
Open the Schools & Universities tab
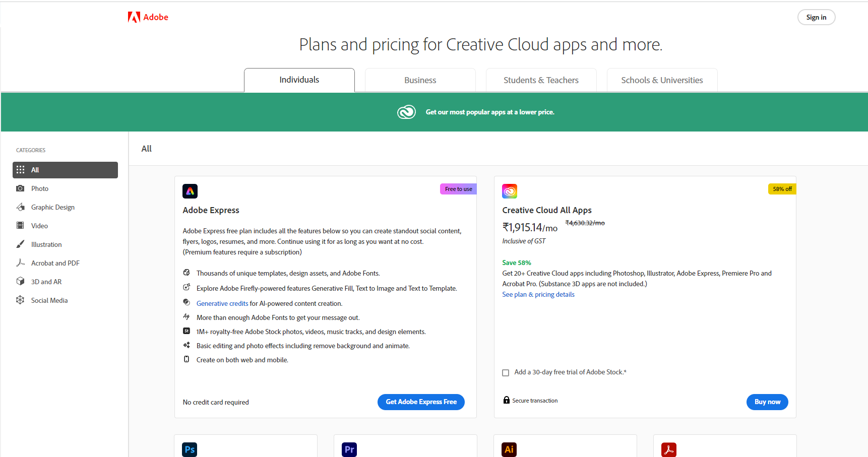click(662, 80)
